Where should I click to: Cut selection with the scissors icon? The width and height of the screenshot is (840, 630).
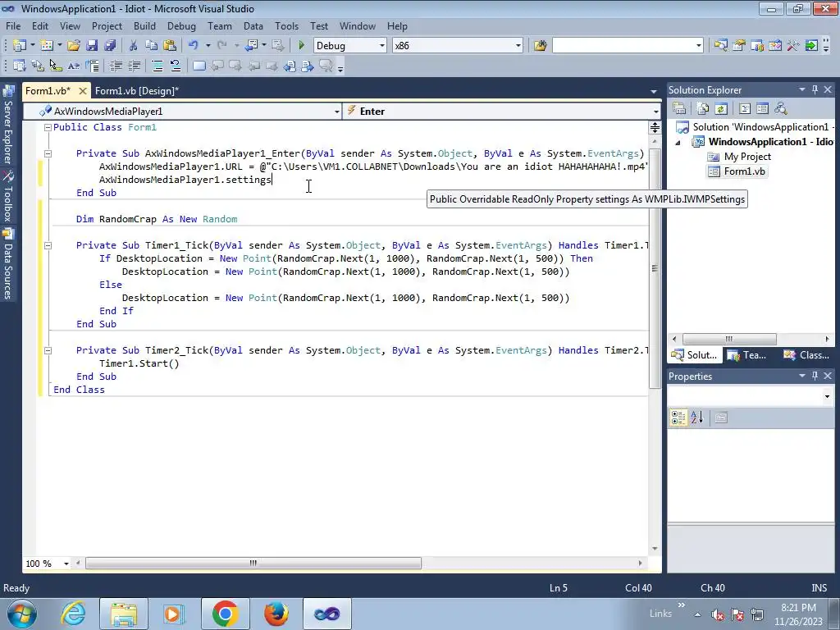(134, 46)
